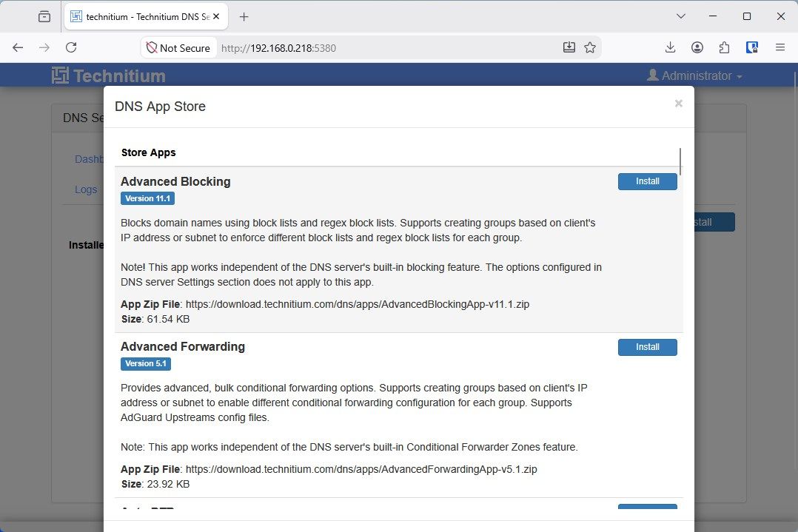This screenshot has height=532, width=798.
Task: Install the Advanced Forwarding app
Action: (x=647, y=347)
